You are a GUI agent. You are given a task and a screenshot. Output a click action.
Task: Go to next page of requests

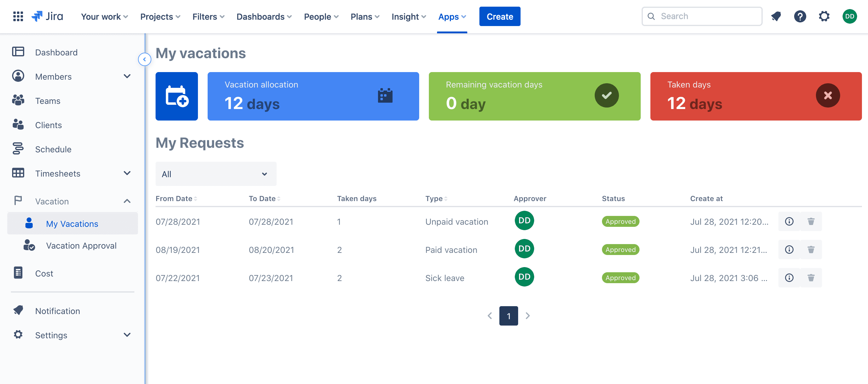tap(528, 316)
